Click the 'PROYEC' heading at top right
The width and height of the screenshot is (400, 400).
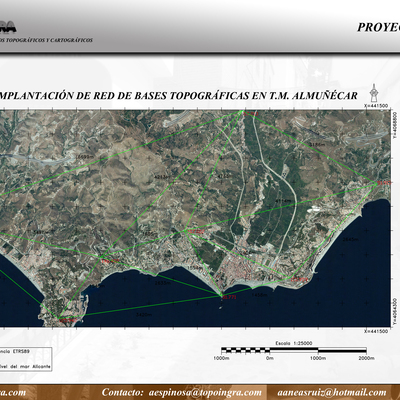(379, 27)
